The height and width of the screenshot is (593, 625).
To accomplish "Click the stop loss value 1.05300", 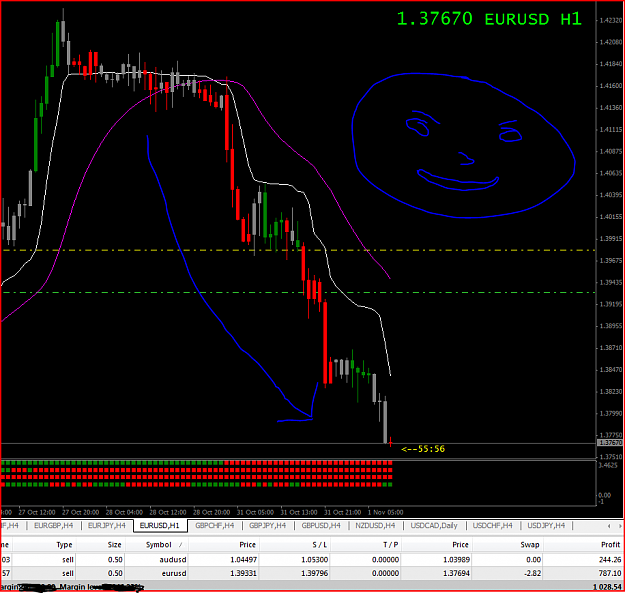I will pos(314,560).
